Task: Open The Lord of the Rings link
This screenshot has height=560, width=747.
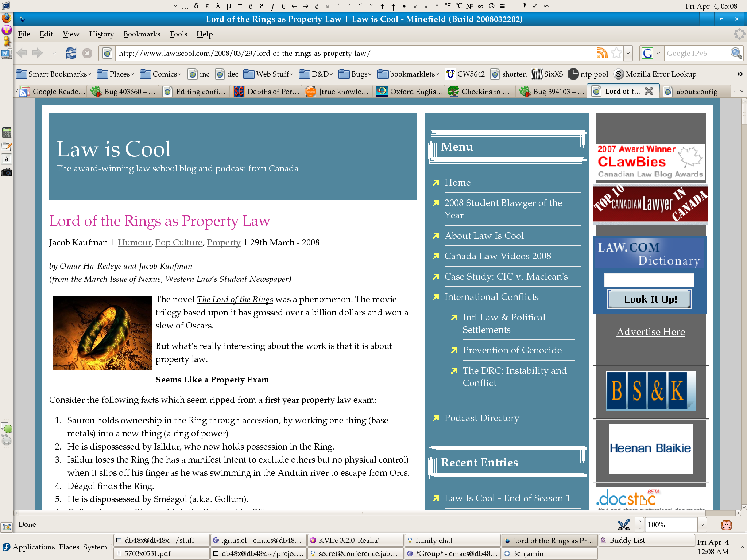Action: [235, 299]
